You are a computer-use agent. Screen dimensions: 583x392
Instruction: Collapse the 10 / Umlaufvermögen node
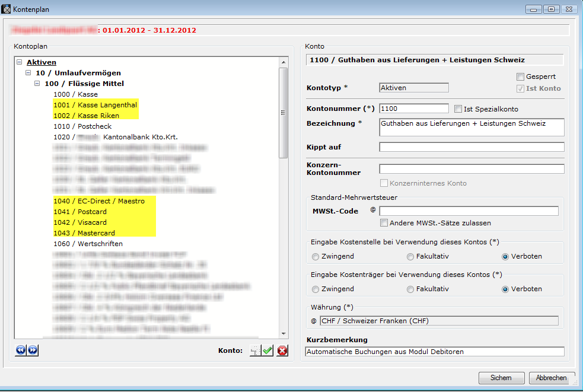(x=28, y=73)
